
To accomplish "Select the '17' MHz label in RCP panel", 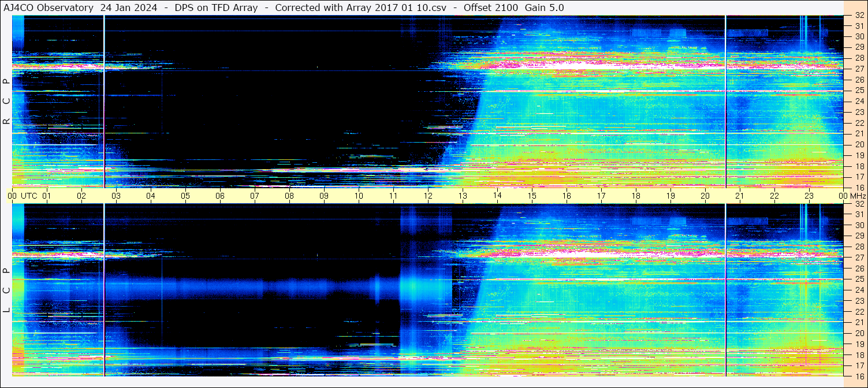I will (859, 177).
